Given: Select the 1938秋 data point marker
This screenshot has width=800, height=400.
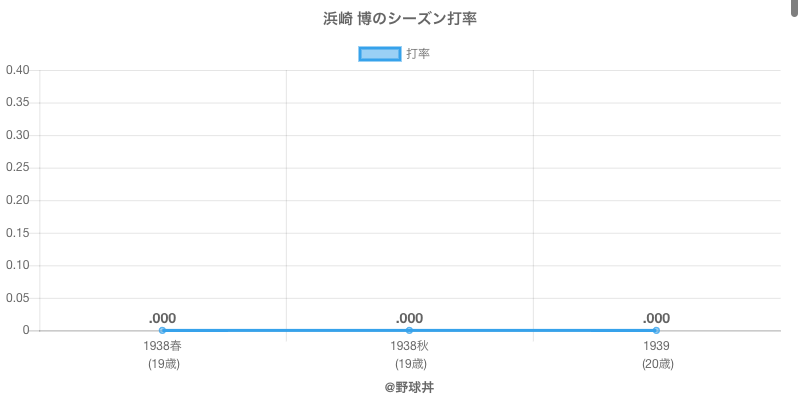Looking at the screenshot, I should [409, 330].
